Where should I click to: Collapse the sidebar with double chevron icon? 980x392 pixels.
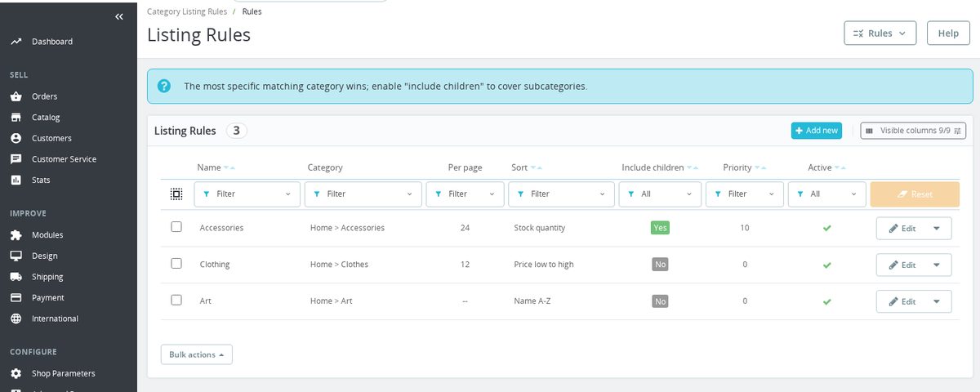119,16
